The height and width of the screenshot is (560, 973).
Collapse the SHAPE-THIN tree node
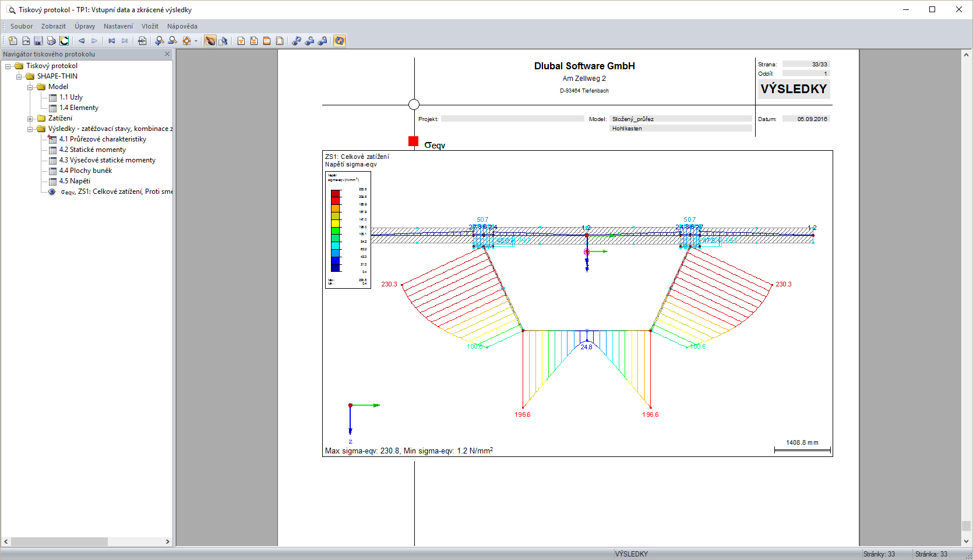point(19,76)
